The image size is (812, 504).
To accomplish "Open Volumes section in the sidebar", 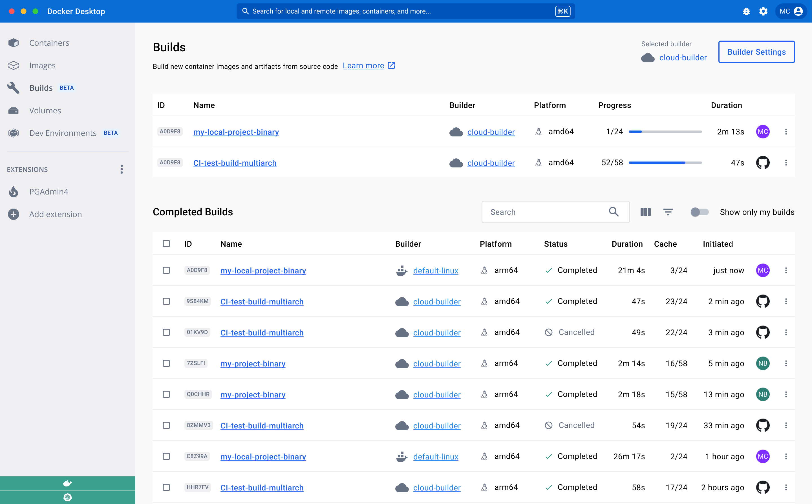I will tap(45, 110).
